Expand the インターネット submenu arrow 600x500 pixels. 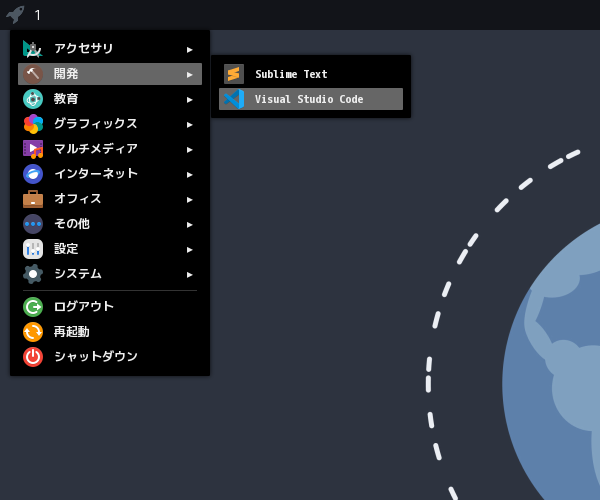pyautogui.click(x=189, y=175)
